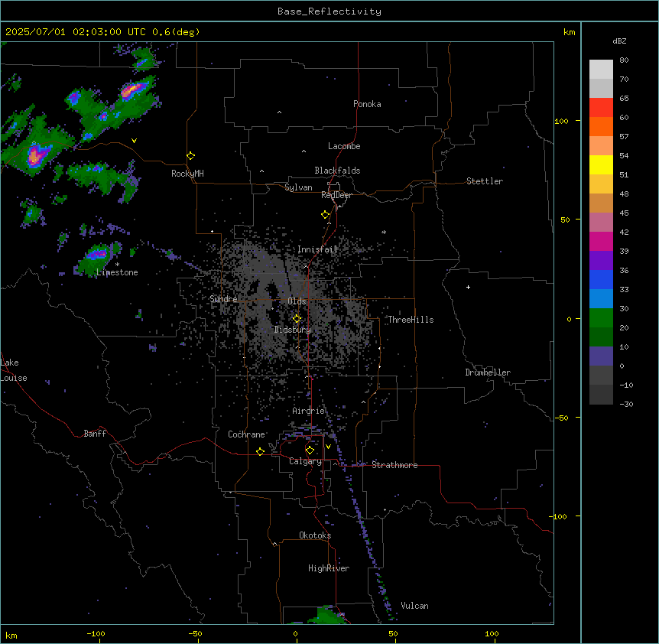Select the Lake Louise label

(x=12, y=370)
